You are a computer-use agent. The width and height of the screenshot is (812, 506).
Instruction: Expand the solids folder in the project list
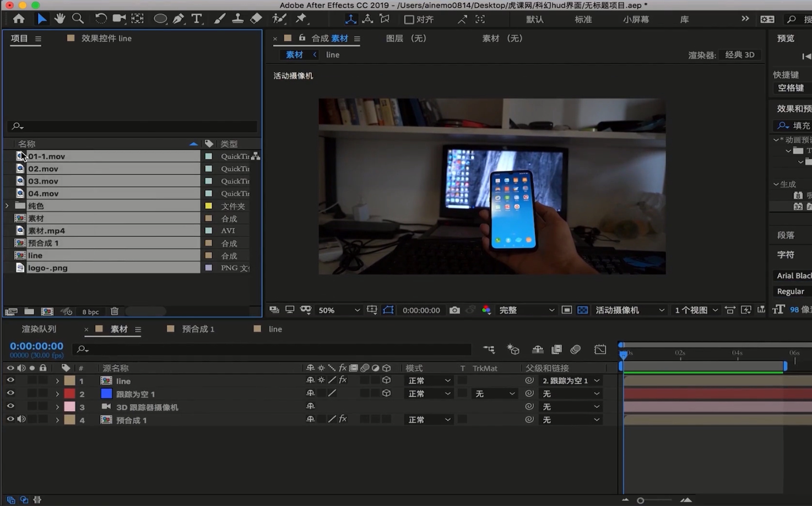[x=7, y=206]
